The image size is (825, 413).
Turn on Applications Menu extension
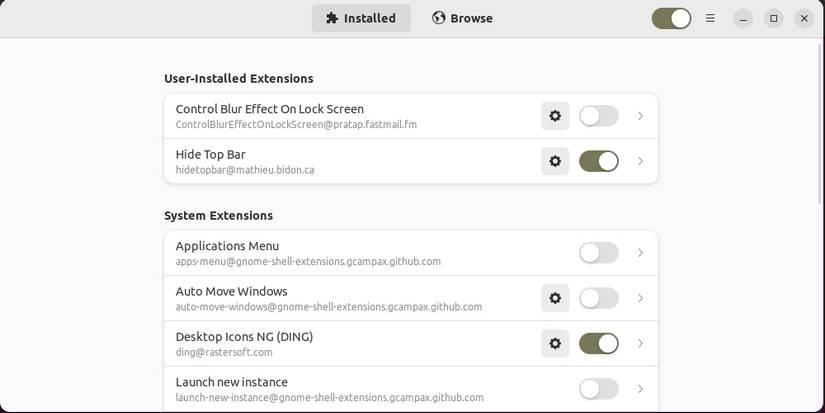[x=598, y=253]
